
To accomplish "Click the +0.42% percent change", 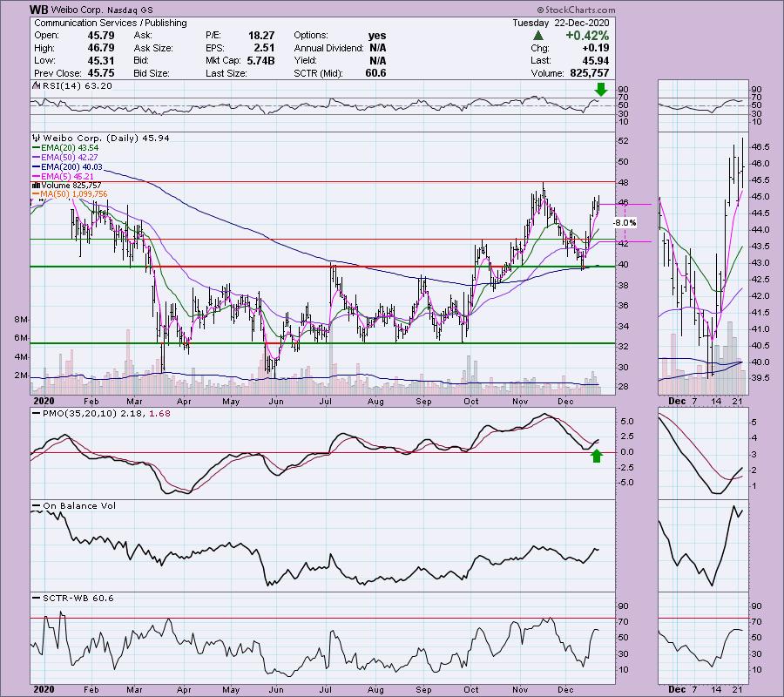I will (x=587, y=36).
